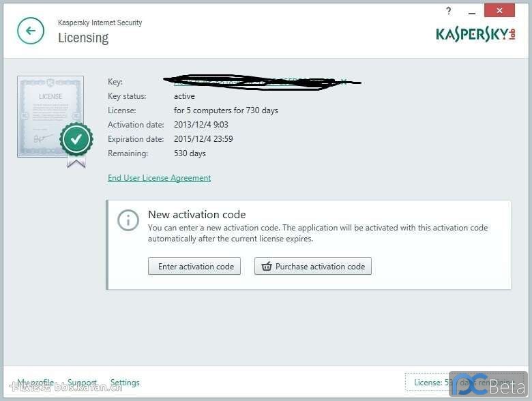
Task: Select expiration date '2015/12/4 23:59'
Action: 203,138
